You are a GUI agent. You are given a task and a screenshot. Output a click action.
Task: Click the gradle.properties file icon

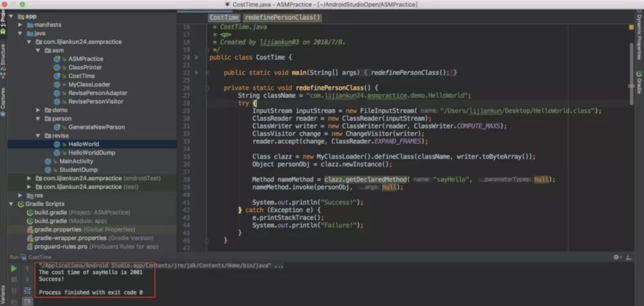click(x=30, y=229)
